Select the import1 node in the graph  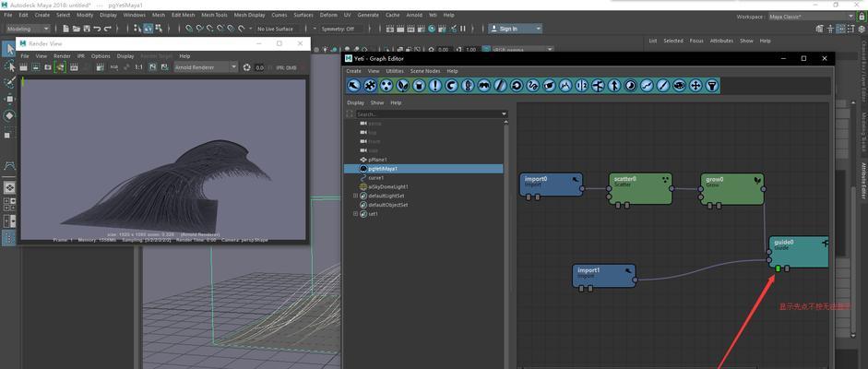click(604, 276)
